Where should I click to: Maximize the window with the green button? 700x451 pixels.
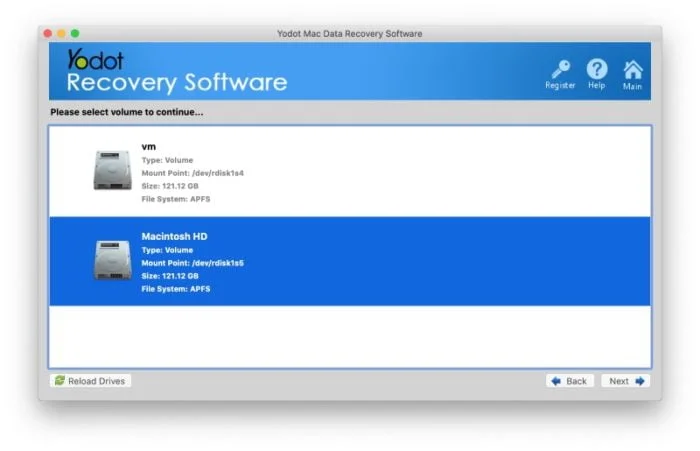coord(75,33)
